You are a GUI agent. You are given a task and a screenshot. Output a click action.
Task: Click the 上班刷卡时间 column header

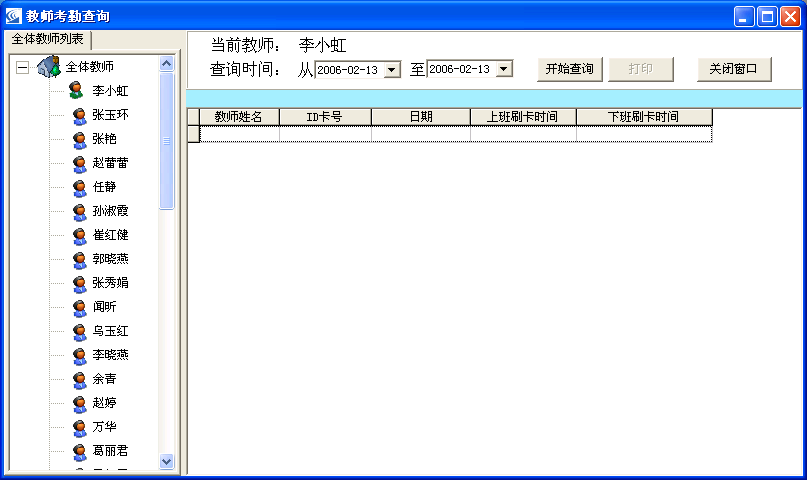(x=523, y=117)
